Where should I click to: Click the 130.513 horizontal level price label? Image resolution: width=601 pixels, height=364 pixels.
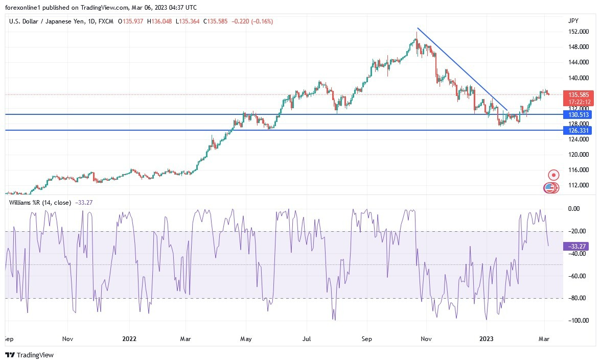click(578, 115)
